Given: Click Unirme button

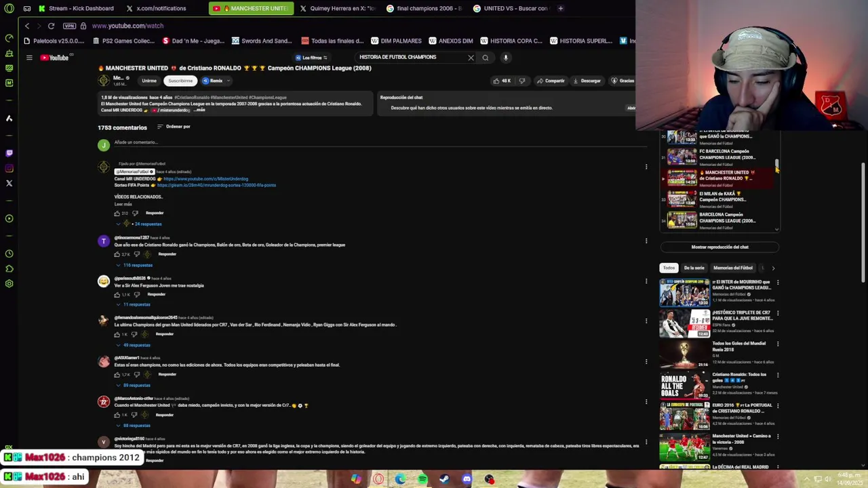Looking at the screenshot, I should pyautogui.click(x=149, y=81).
